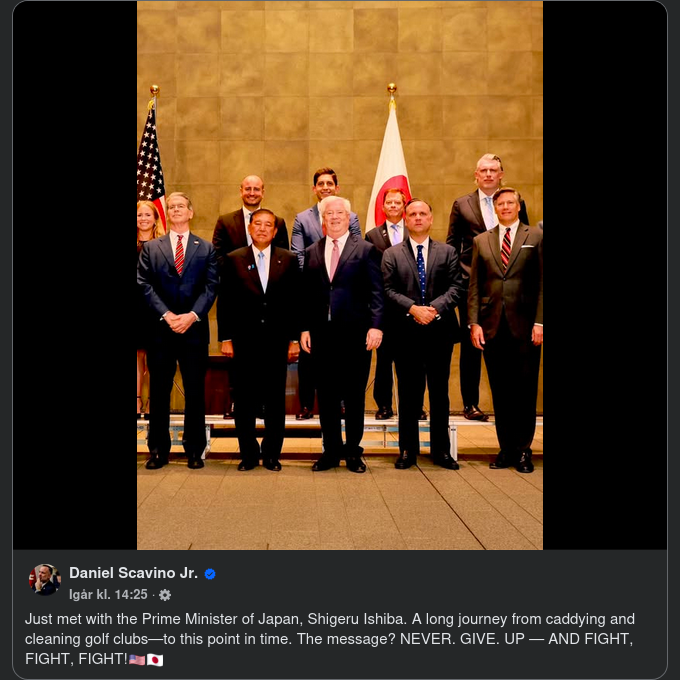Open Daniel Scavino Jr. profile avatar

(x=45, y=580)
